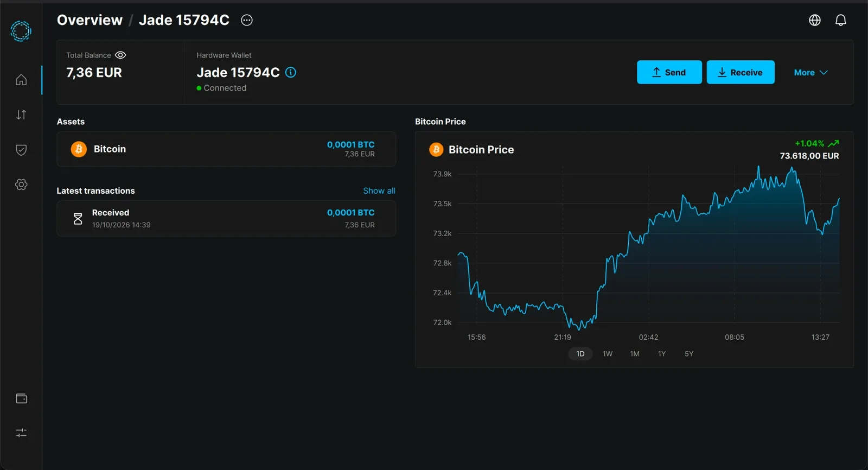Click the +1.04% price change

click(809, 143)
